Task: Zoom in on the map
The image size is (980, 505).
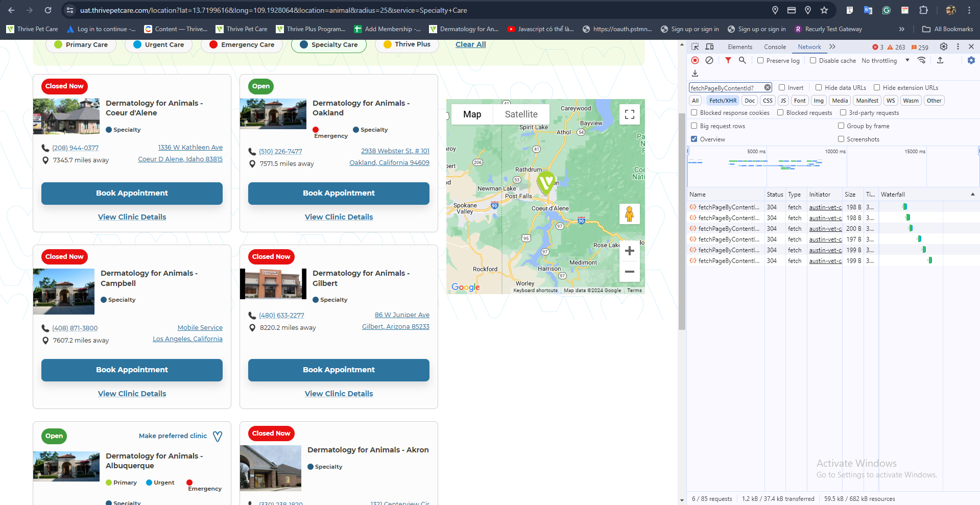Action: point(630,251)
